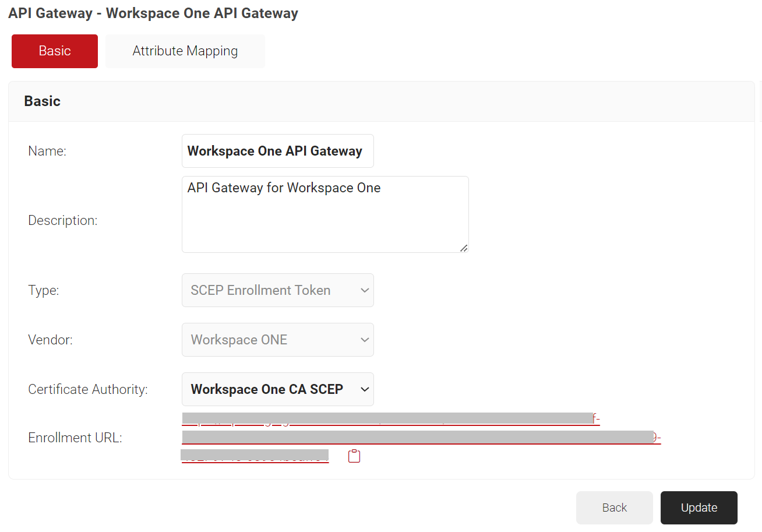Open the Vendor dropdown
The image size is (762, 532).
pyautogui.click(x=278, y=340)
